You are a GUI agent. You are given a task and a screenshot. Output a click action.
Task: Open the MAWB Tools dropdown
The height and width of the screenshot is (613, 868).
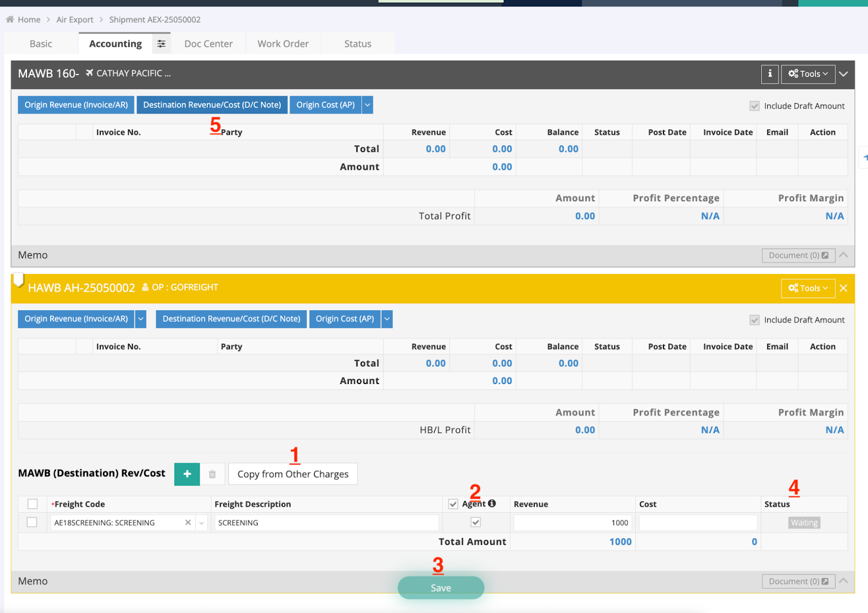tap(808, 74)
